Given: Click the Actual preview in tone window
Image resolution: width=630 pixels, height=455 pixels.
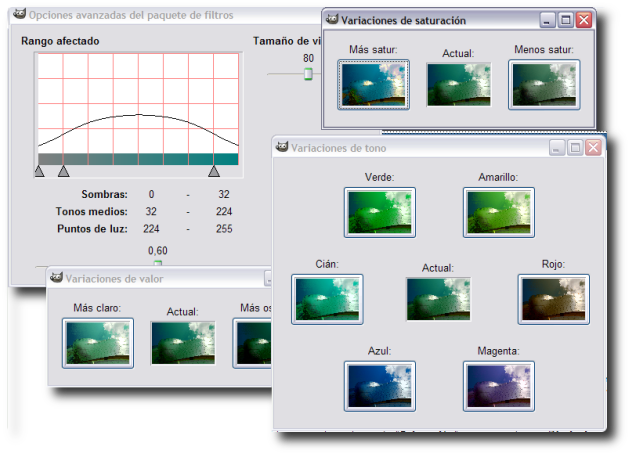Looking at the screenshot, I should click(438, 300).
